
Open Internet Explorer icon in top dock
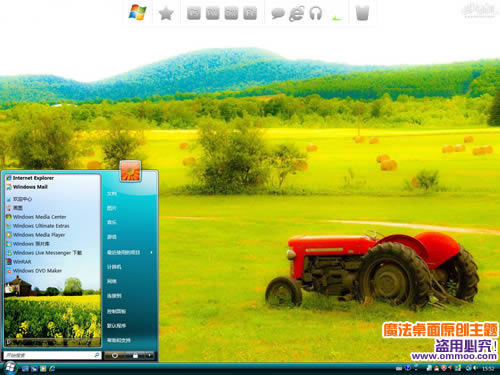296,14
